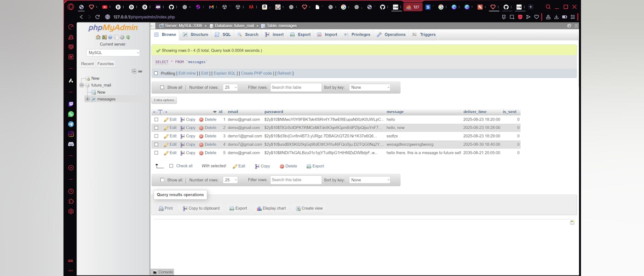Click the Create view icon
Viewport: 644px width, 276px height.
(298, 208)
